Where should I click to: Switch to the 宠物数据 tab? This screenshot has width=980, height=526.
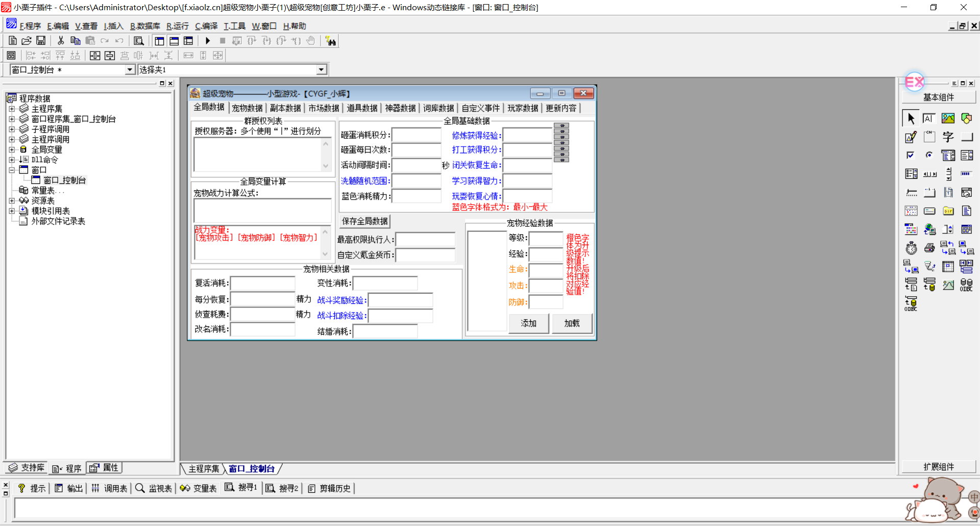247,108
